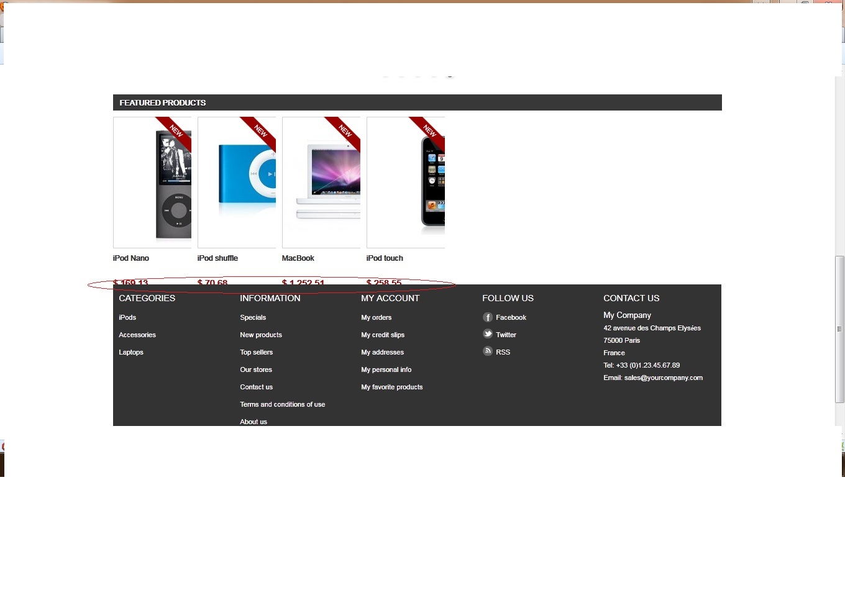
Task: Open the blue iPod shuffle product image
Action: pyautogui.click(x=237, y=183)
